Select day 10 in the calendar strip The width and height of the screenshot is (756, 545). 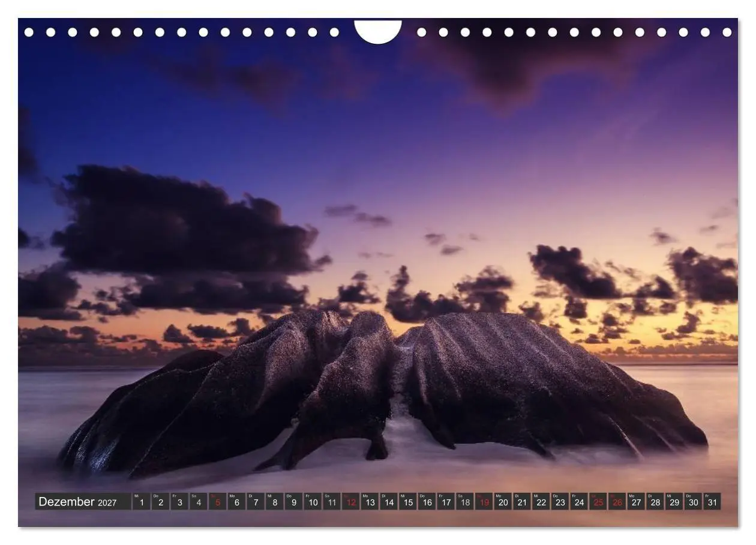click(313, 502)
